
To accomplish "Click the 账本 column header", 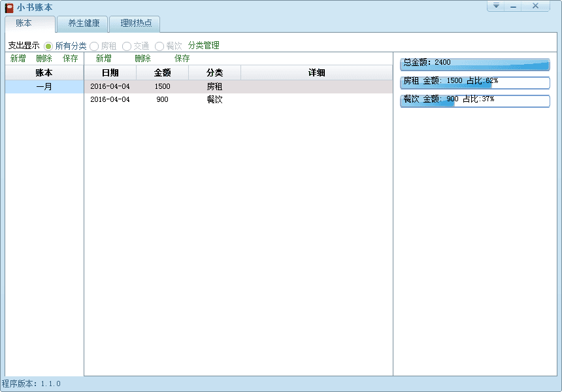I will pyautogui.click(x=44, y=73).
